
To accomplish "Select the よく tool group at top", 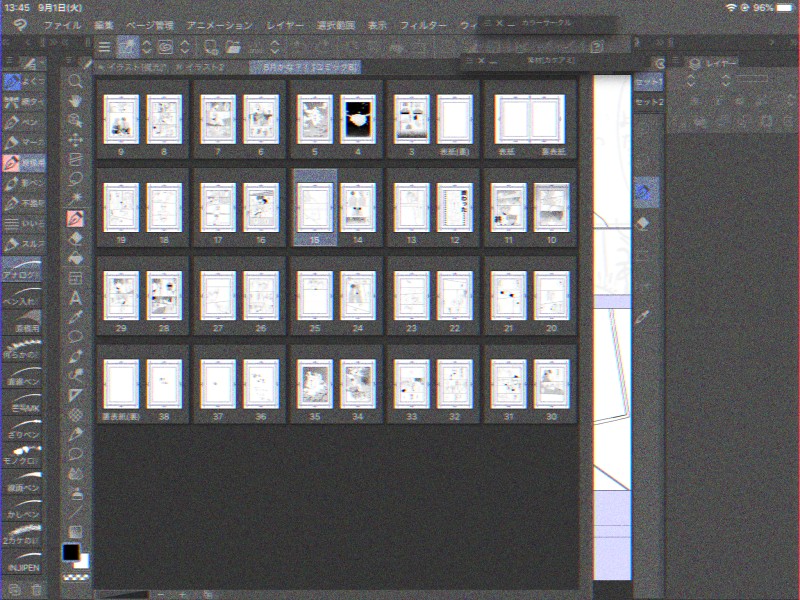I will pyautogui.click(x=23, y=82).
